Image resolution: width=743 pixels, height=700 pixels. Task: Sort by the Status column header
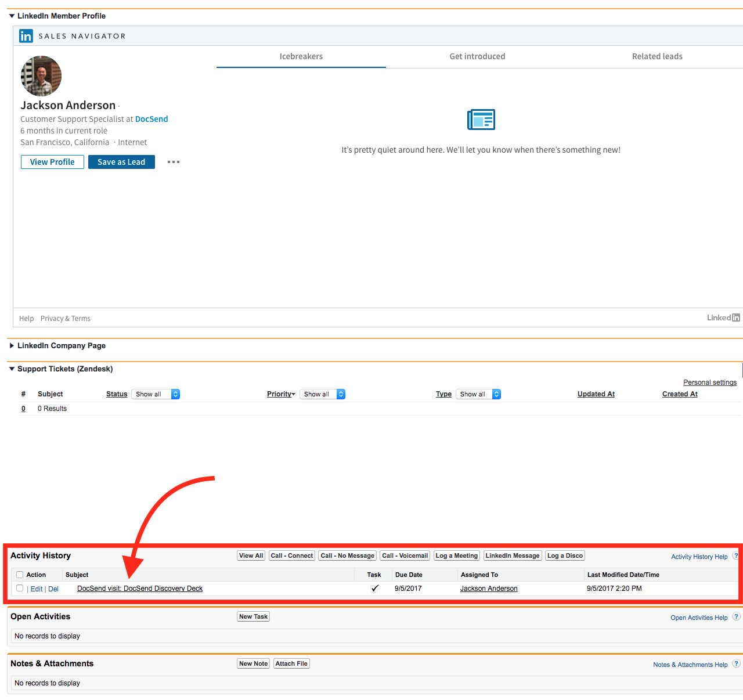[x=117, y=394]
